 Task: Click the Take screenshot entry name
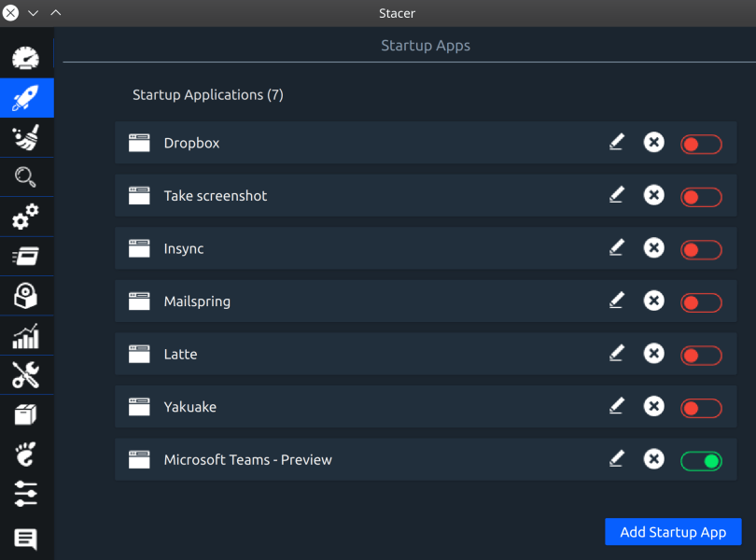(x=215, y=195)
